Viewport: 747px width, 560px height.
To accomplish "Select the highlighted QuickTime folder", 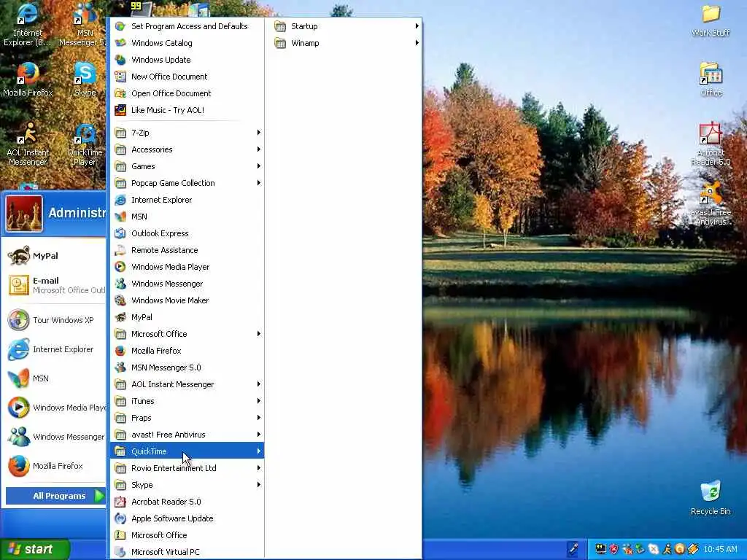I will [187, 451].
